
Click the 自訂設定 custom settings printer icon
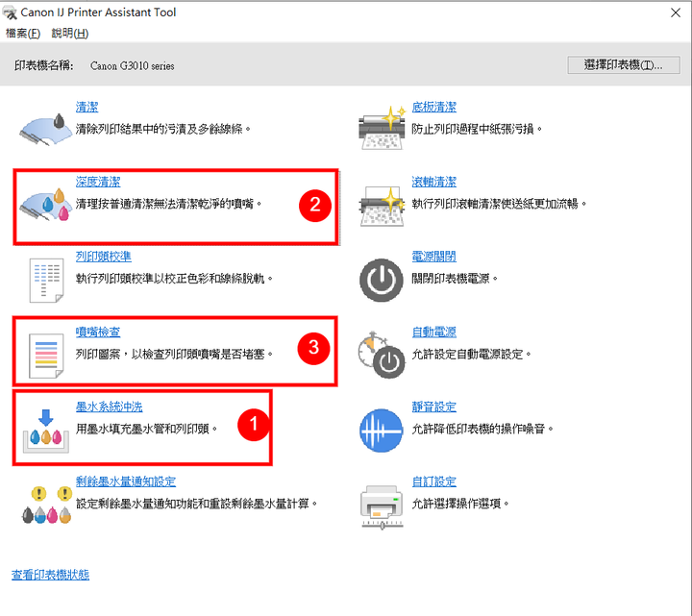pos(382,506)
